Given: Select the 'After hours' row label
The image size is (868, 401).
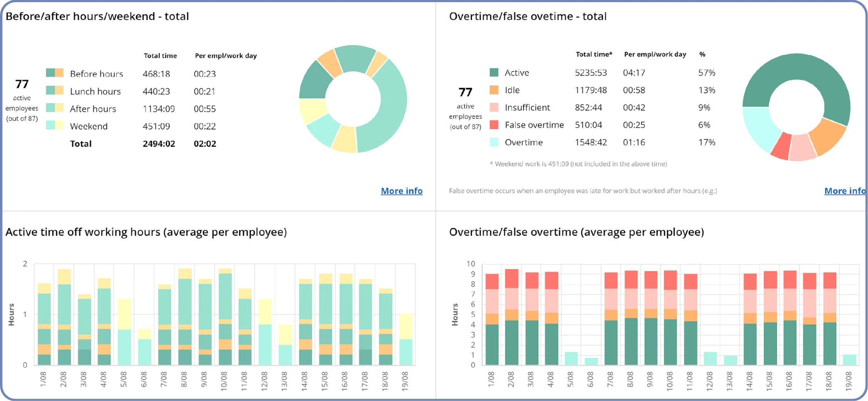Looking at the screenshot, I should click(93, 109).
